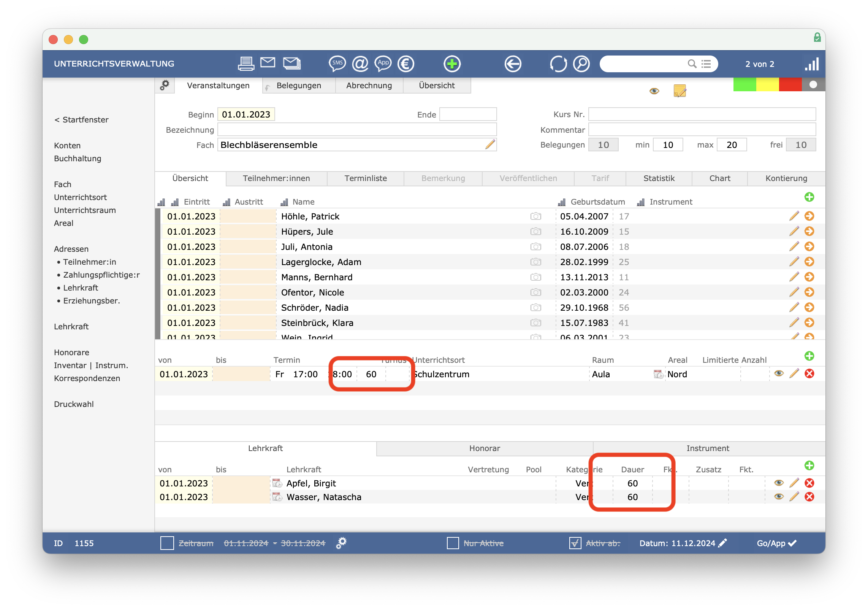Image resolution: width=868 pixels, height=610 pixels.
Task: Open the SMS message bubble icon
Action: (337, 64)
